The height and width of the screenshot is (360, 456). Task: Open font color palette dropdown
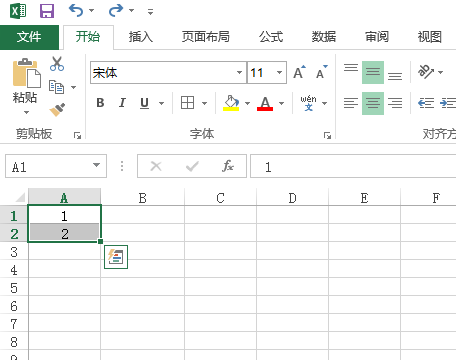pyautogui.click(x=282, y=103)
